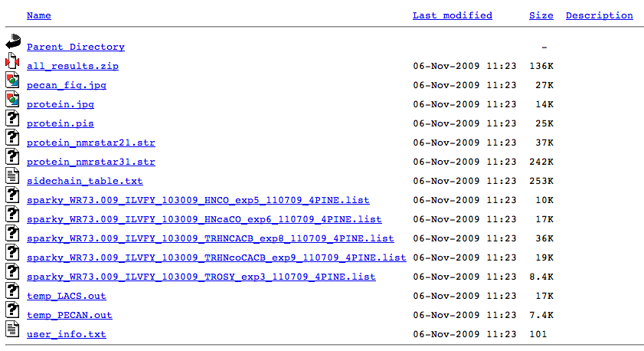
Task: Sort listing by Name column header
Action: 38,15
